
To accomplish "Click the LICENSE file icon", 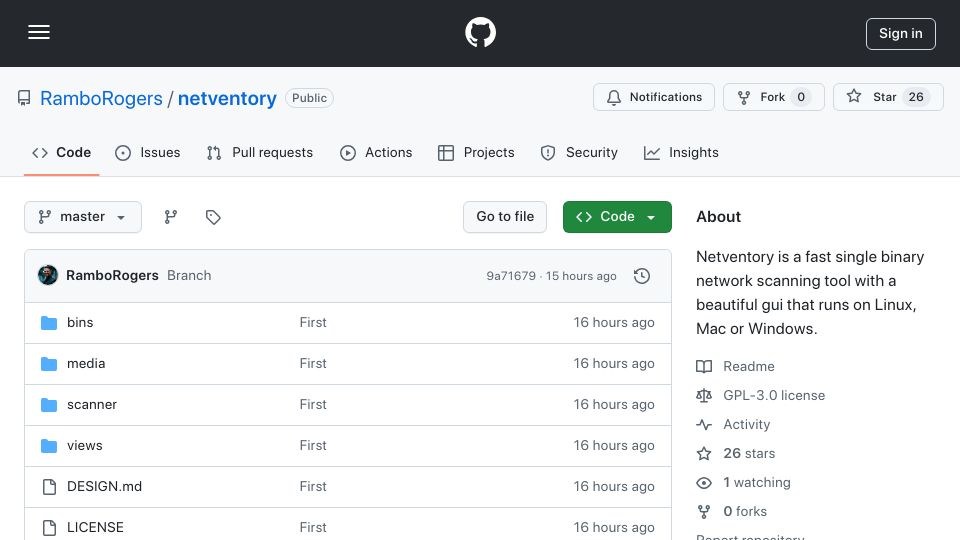I will pyautogui.click(x=49, y=528).
